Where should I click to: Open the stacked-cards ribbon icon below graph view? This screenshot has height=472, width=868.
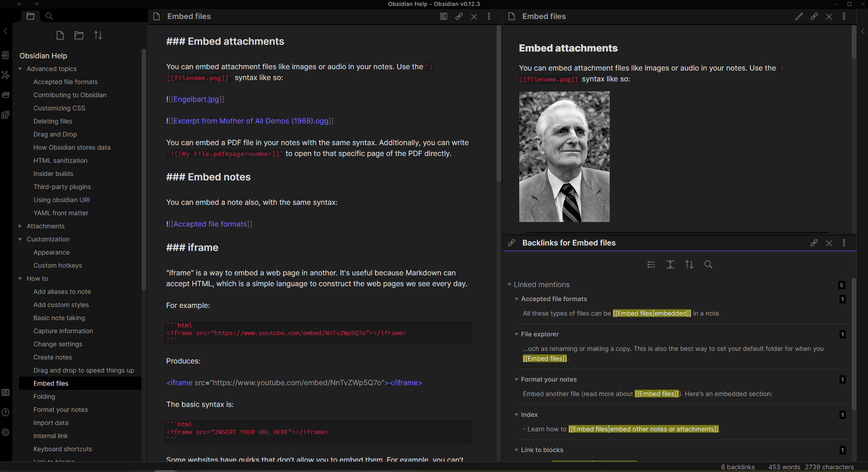pyautogui.click(x=5, y=95)
